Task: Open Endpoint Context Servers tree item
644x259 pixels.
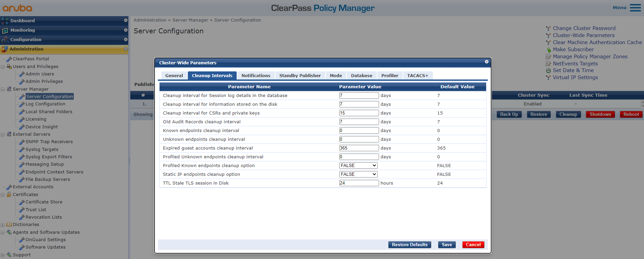Action: tap(54, 172)
